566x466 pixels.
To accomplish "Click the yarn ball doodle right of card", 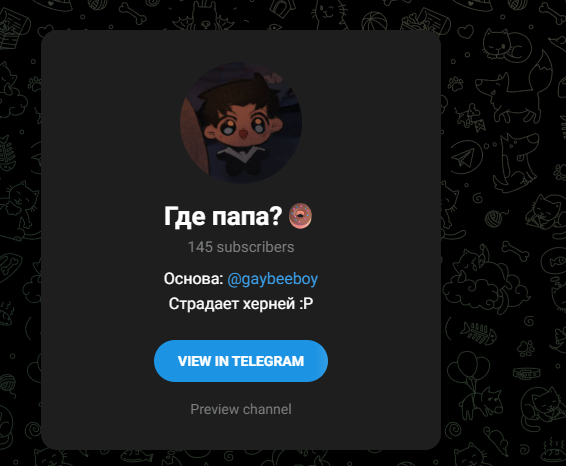I will pos(494,219).
